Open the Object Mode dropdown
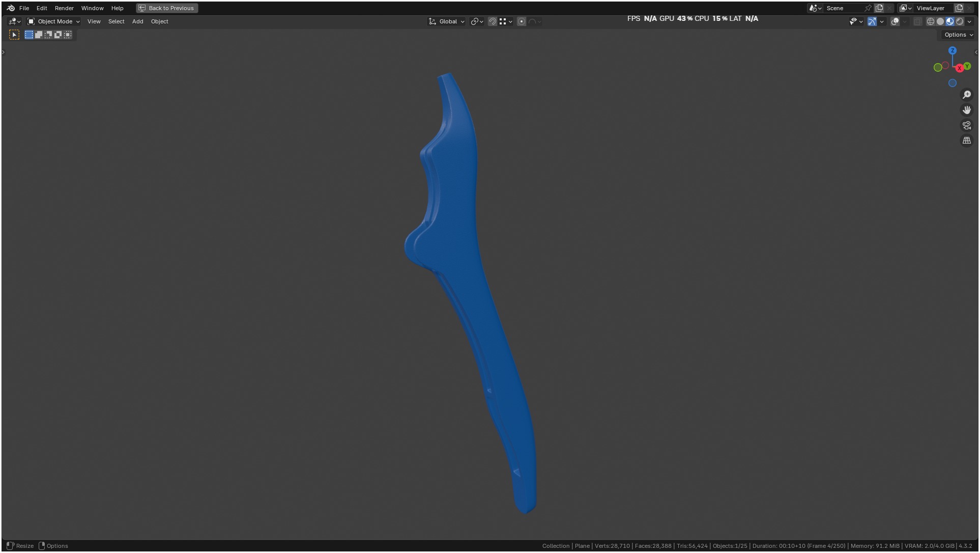980x553 pixels. tap(53, 21)
